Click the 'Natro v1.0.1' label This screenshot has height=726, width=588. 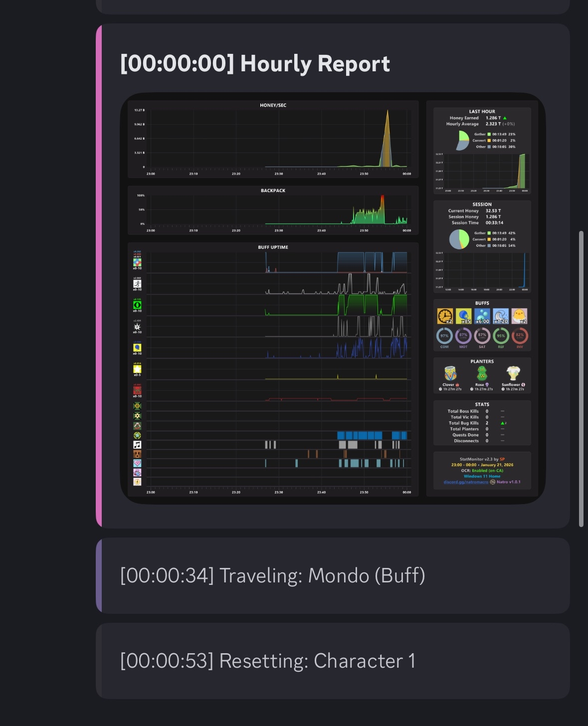pos(508,482)
